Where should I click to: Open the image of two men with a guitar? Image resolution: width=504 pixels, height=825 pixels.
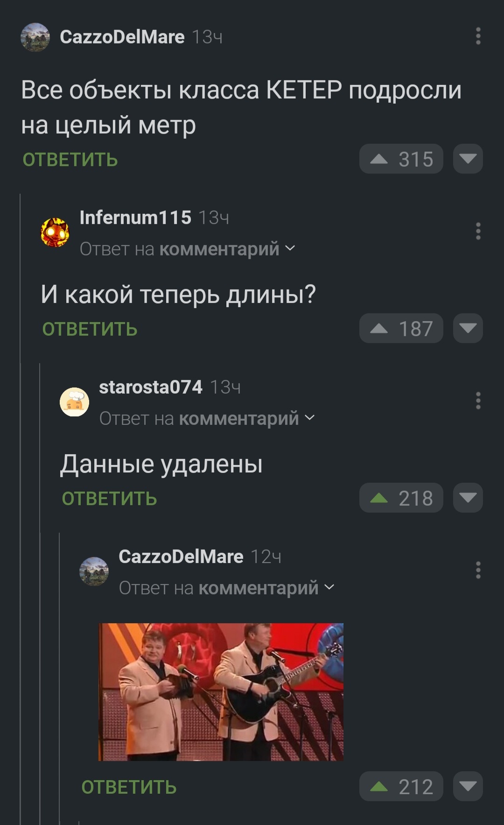pos(221,692)
